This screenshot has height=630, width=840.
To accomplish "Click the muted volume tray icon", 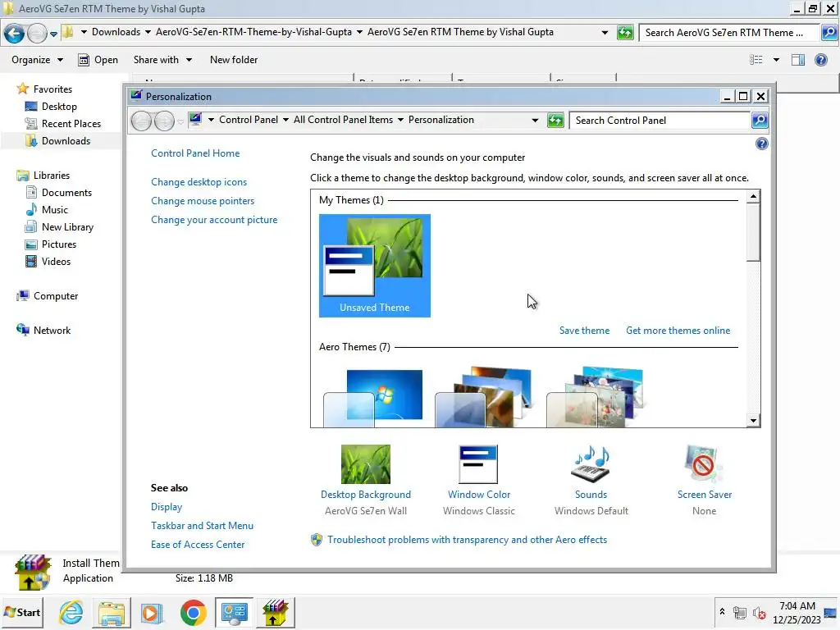I will [x=759, y=613].
